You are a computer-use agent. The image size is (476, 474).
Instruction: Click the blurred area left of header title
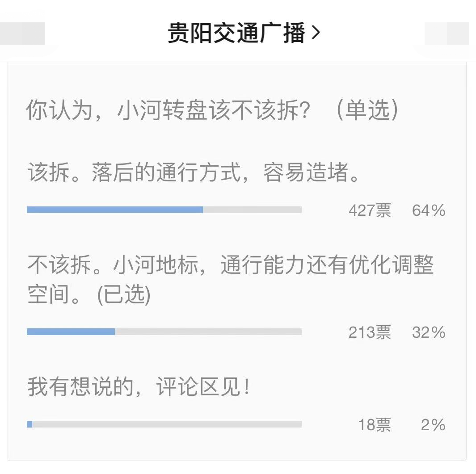tap(22, 34)
